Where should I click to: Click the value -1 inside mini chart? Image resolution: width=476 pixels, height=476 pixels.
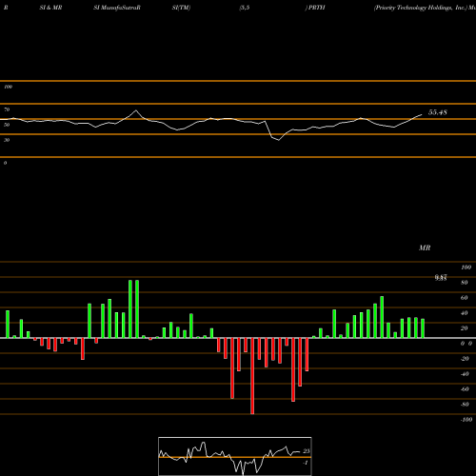(x=306, y=463)
